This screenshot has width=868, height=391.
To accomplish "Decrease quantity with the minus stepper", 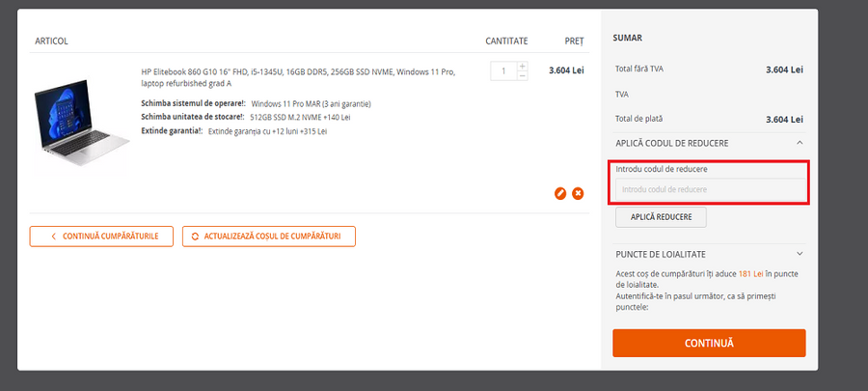I will click(523, 75).
